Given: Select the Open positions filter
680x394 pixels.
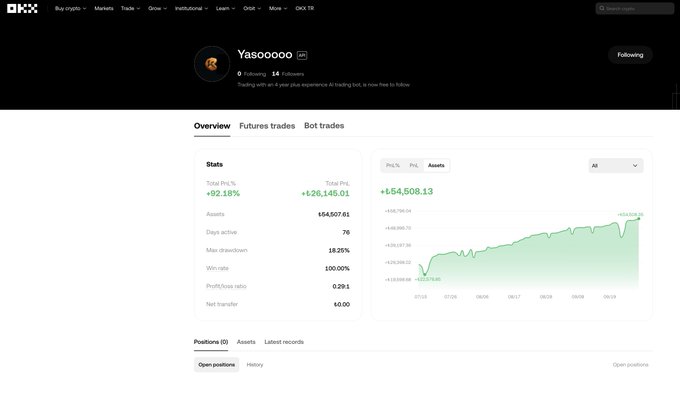Looking at the screenshot, I should tap(216, 365).
